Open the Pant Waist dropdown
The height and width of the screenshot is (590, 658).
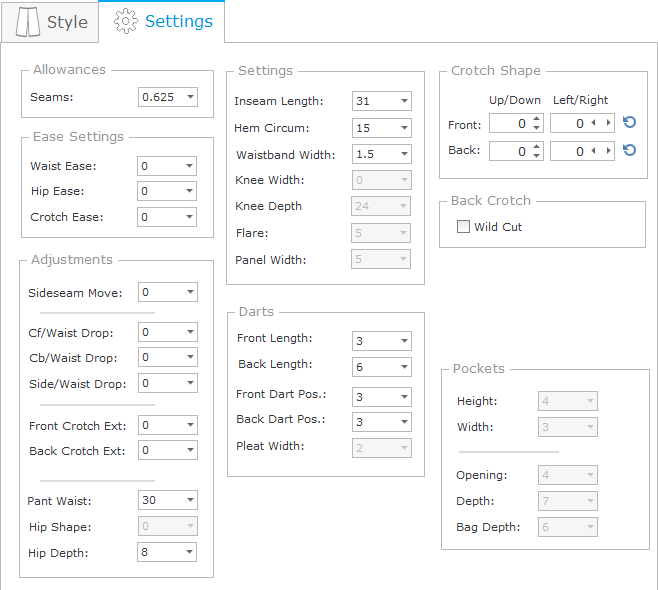click(x=190, y=501)
